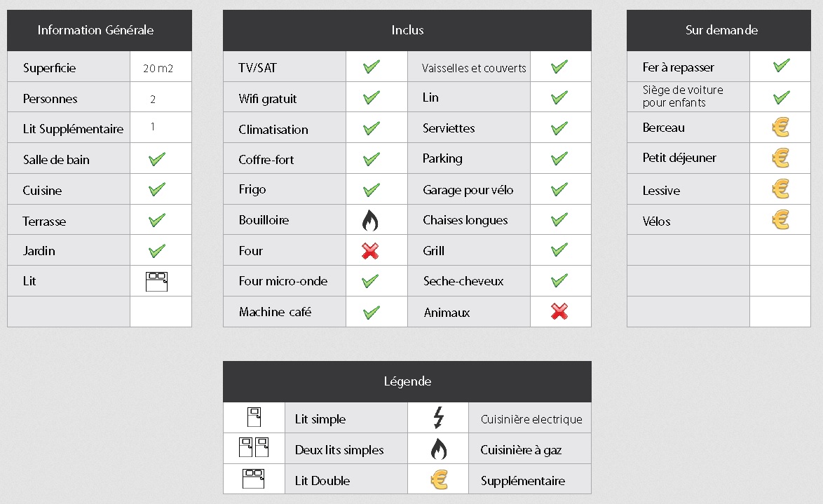
Task: Click the Climatisation label
Action: (x=273, y=130)
